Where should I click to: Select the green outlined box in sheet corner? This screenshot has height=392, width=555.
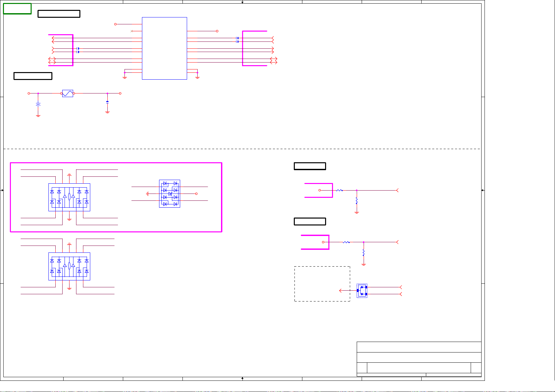tap(17, 9)
